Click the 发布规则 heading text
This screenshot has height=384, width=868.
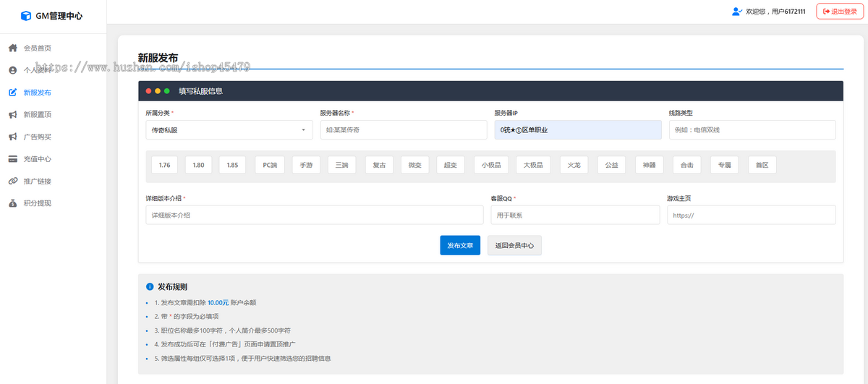(173, 286)
